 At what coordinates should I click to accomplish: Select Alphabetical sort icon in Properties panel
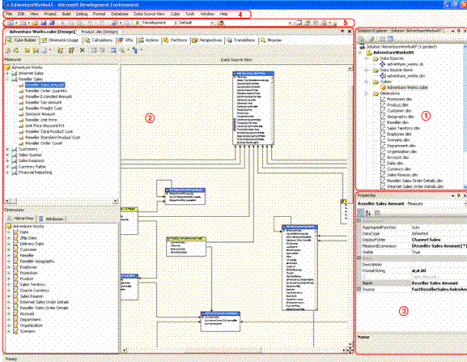(x=368, y=212)
